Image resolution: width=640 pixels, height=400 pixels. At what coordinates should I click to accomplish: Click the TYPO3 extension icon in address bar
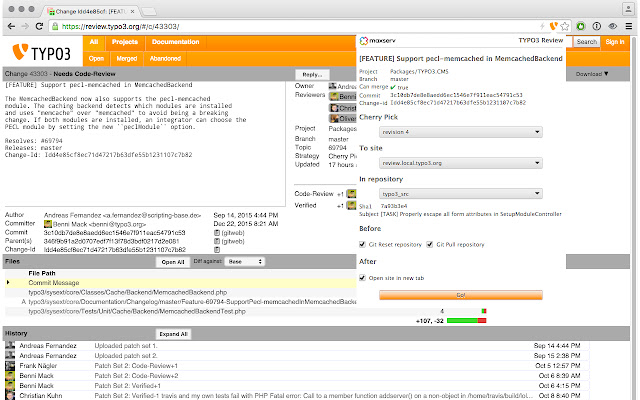tap(553, 27)
